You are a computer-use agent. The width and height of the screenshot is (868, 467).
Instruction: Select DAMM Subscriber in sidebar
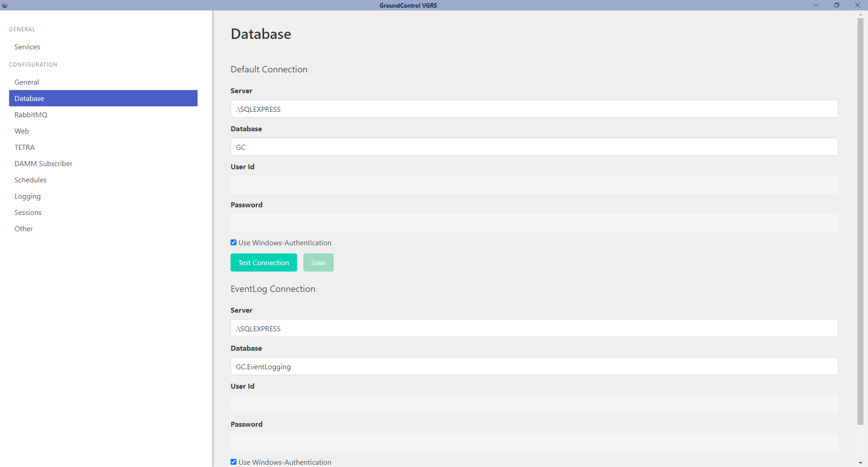pyautogui.click(x=43, y=164)
